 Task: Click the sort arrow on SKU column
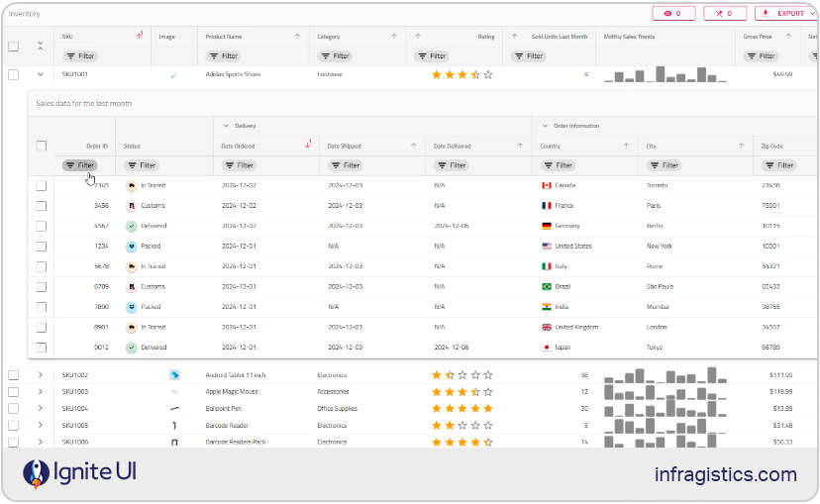[x=140, y=37]
